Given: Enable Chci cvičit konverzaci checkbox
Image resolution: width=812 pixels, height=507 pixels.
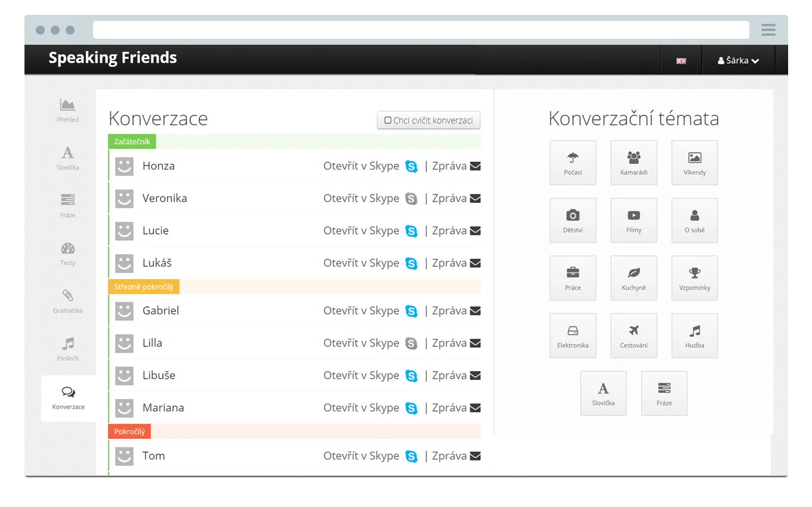Looking at the screenshot, I should pyautogui.click(x=388, y=120).
